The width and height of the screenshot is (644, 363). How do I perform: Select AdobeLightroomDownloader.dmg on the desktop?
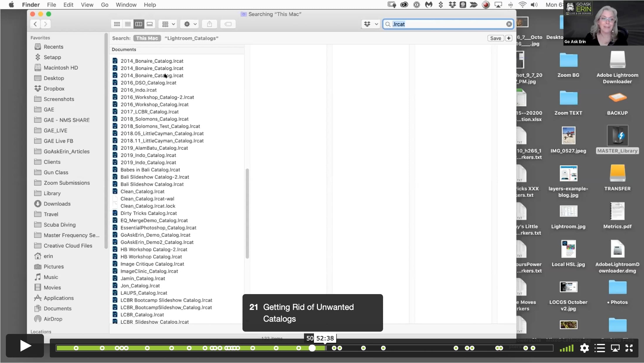tap(617, 257)
